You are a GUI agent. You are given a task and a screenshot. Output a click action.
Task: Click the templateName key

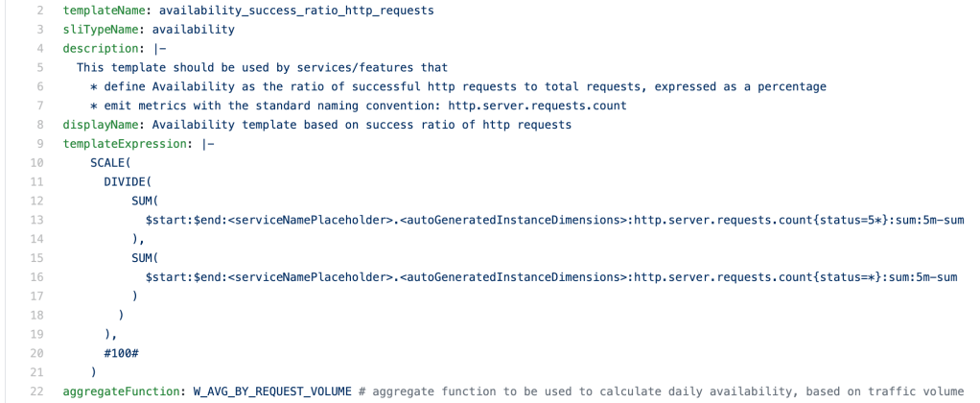pyautogui.click(x=99, y=11)
